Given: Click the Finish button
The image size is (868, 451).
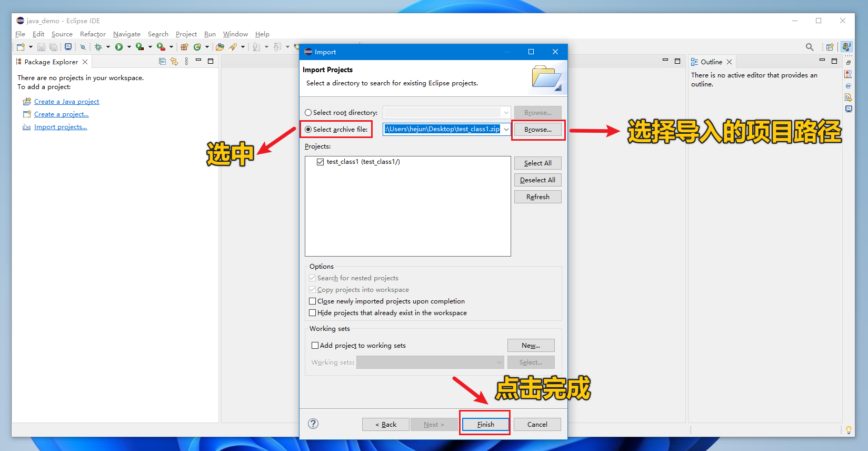Looking at the screenshot, I should (x=485, y=424).
